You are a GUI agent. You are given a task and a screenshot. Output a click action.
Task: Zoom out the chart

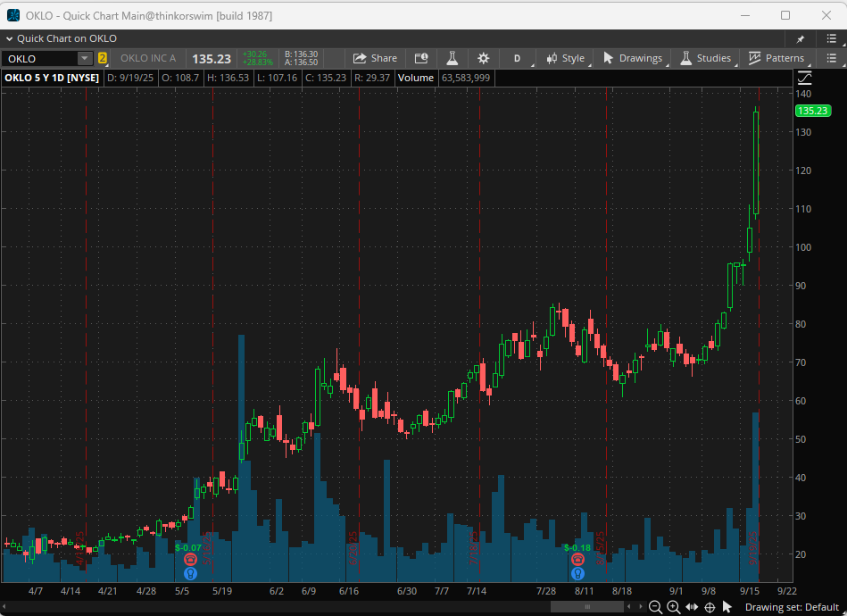click(x=655, y=607)
